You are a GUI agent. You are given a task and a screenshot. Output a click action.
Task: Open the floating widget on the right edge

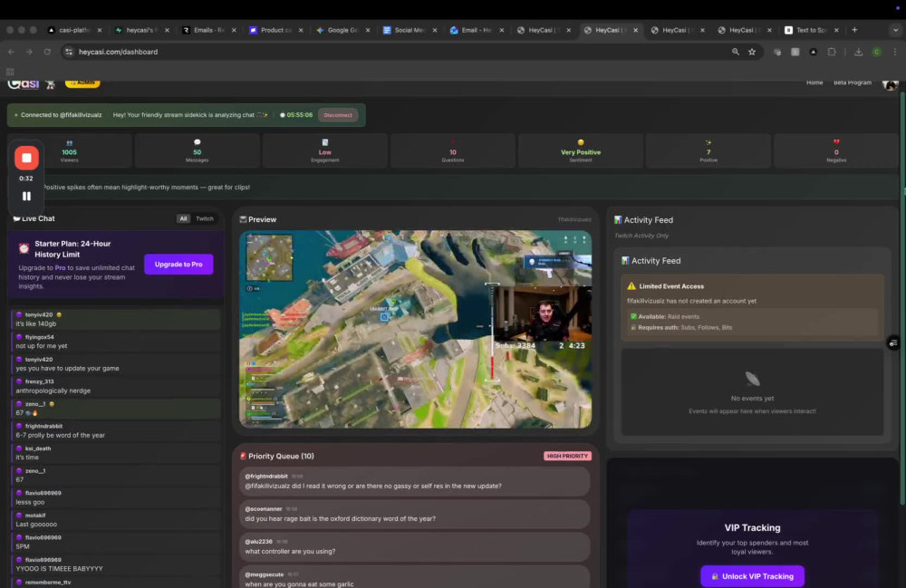coord(893,343)
